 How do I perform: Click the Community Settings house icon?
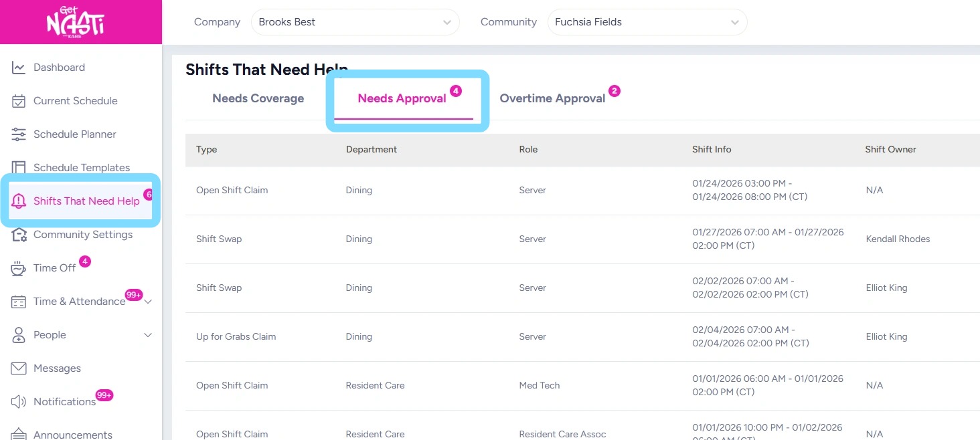[19, 235]
